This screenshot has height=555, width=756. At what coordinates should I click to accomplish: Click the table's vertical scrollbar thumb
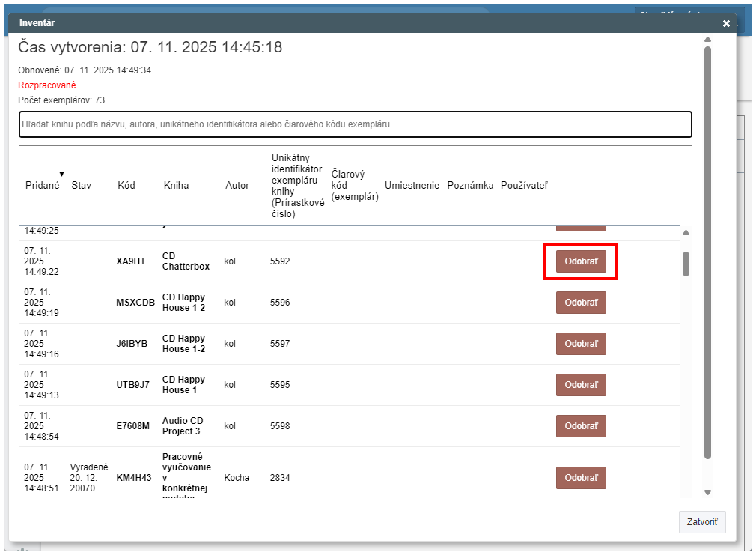(x=686, y=264)
